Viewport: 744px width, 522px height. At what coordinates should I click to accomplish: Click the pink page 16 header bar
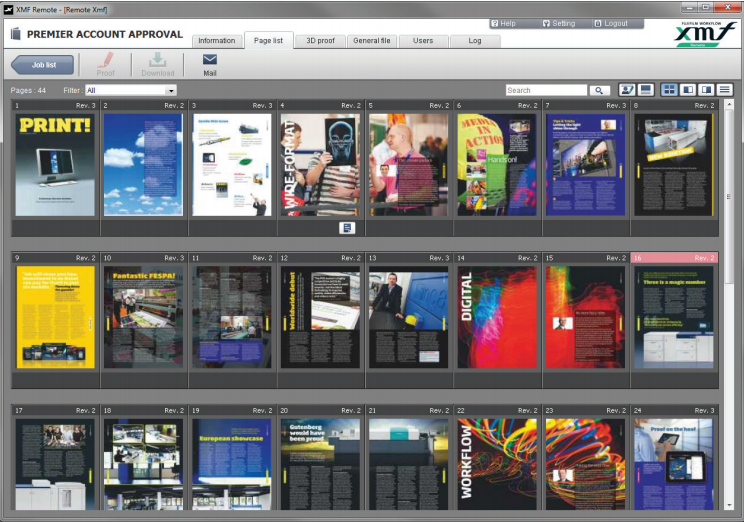[674, 258]
